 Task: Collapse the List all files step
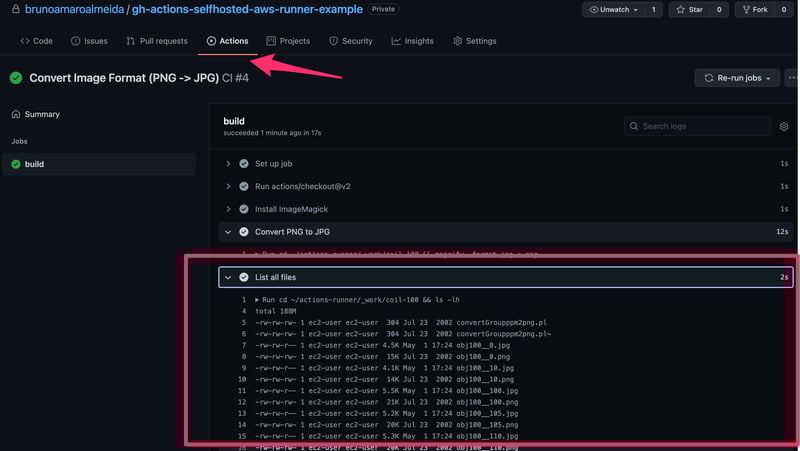click(x=228, y=277)
